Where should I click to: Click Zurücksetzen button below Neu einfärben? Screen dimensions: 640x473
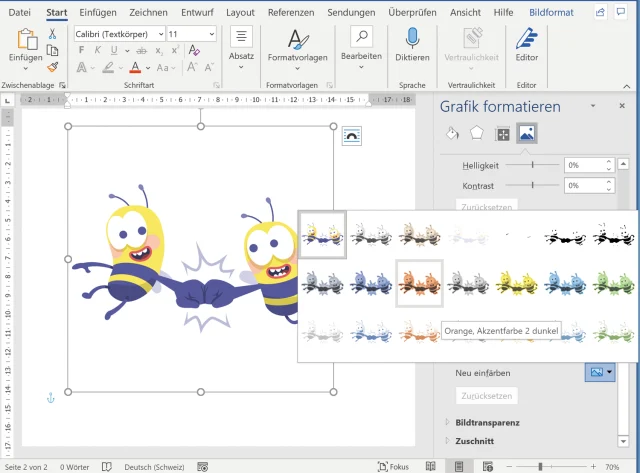(485, 396)
